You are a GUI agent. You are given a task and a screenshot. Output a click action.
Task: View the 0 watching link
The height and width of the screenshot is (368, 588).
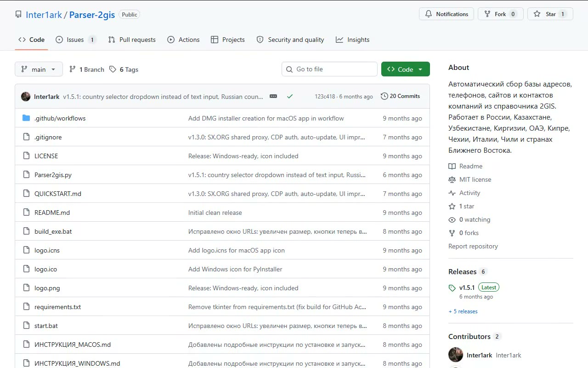(469, 219)
